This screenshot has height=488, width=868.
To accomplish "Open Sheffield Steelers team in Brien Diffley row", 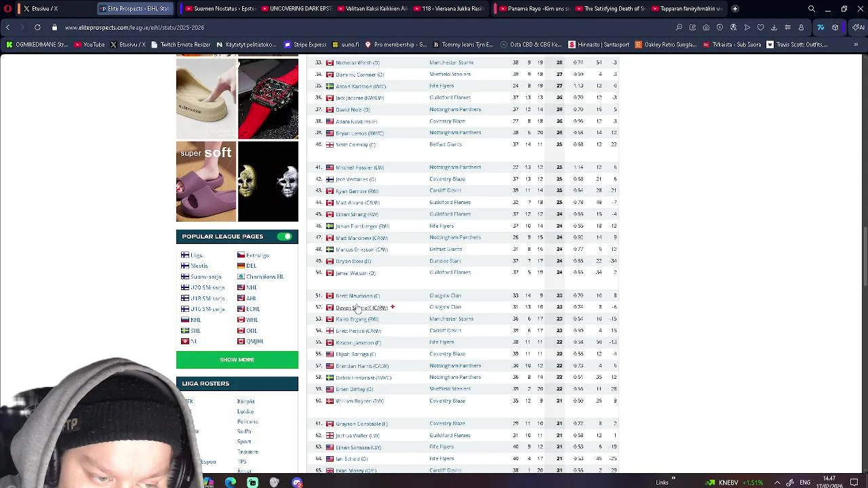I will [450, 389].
